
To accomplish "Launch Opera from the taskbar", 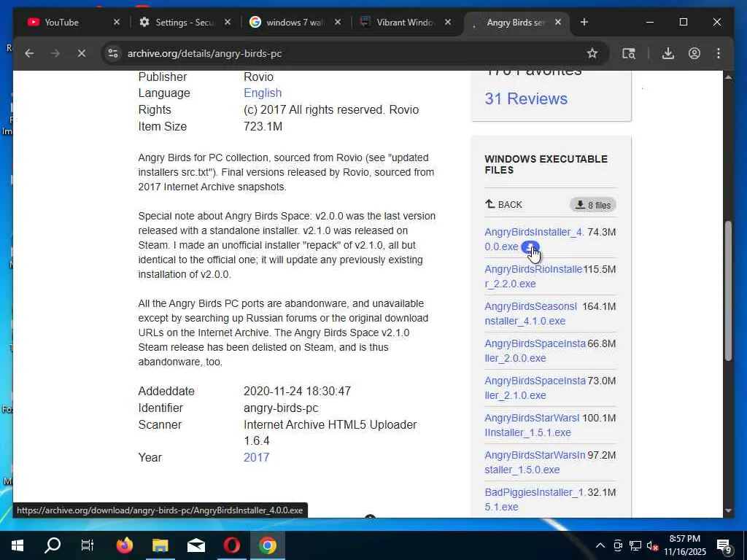I will pos(231,545).
